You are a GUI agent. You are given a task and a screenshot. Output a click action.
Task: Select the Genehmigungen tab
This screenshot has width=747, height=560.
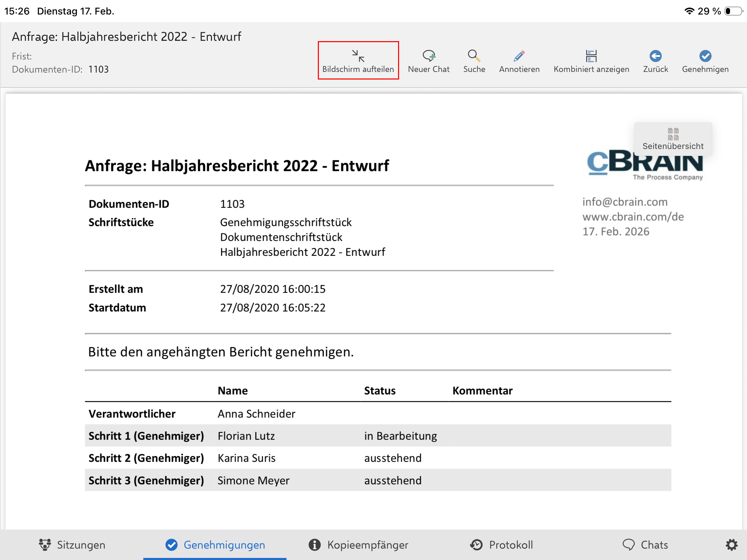pyautogui.click(x=215, y=545)
